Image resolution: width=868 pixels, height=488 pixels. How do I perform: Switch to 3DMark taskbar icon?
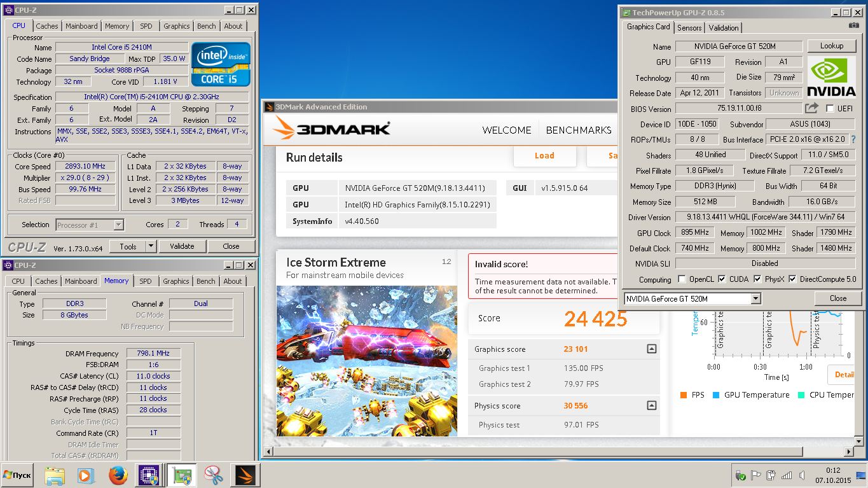(245, 475)
